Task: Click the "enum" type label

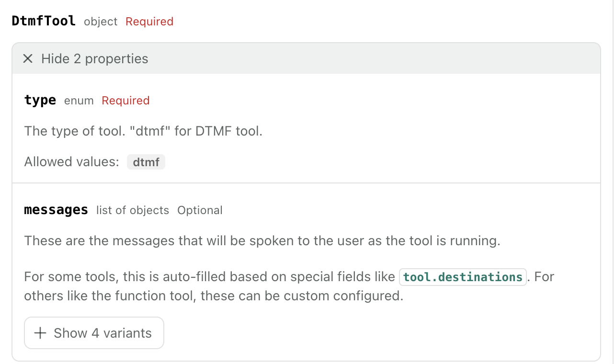Action: (79, 101)
